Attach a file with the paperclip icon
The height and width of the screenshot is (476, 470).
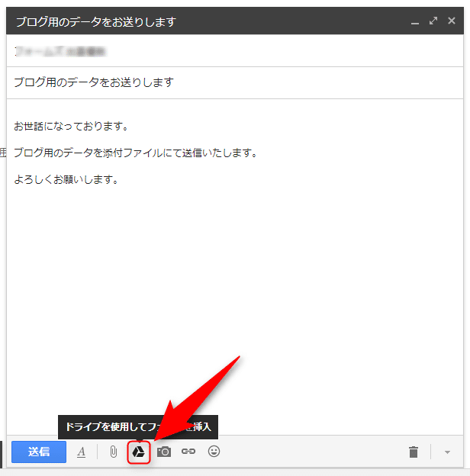113,452
